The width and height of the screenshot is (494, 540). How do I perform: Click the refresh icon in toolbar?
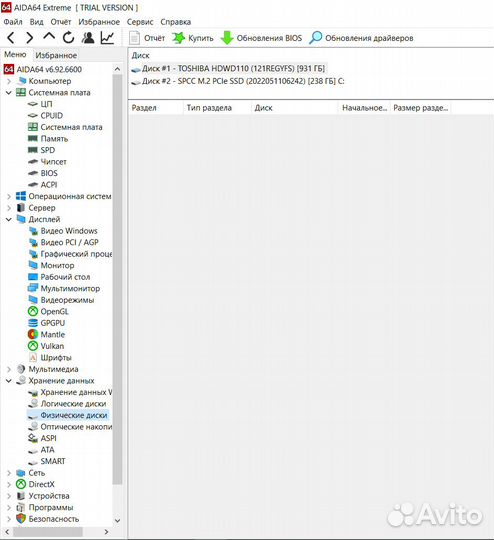tap(68, 38)
